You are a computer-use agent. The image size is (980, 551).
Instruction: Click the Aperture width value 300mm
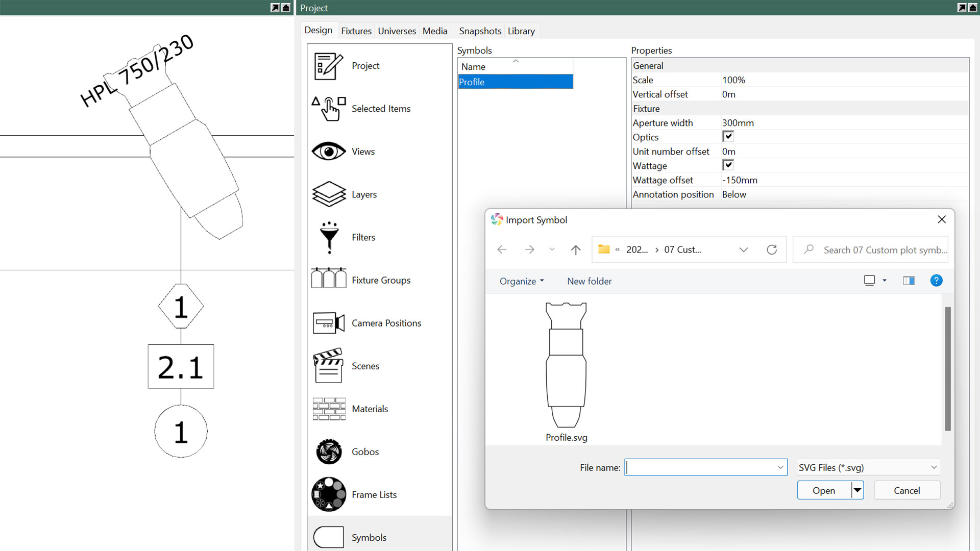tap(738, 123)
